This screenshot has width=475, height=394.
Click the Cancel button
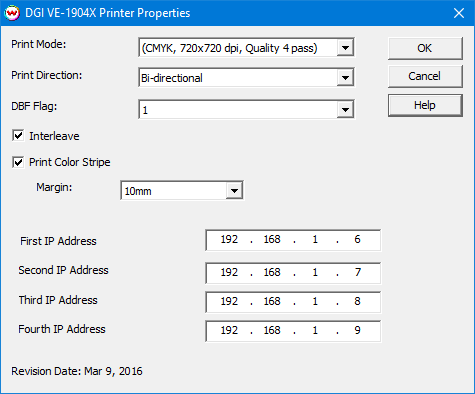425,76
